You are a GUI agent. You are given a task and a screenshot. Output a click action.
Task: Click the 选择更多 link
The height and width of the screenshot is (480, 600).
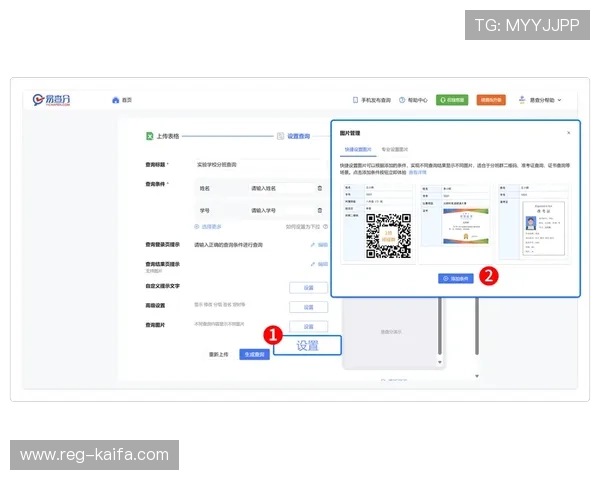[x=211, y=227]
